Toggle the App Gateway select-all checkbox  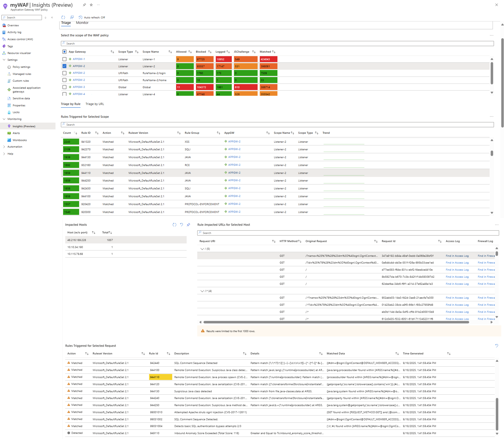coord(64,52)
